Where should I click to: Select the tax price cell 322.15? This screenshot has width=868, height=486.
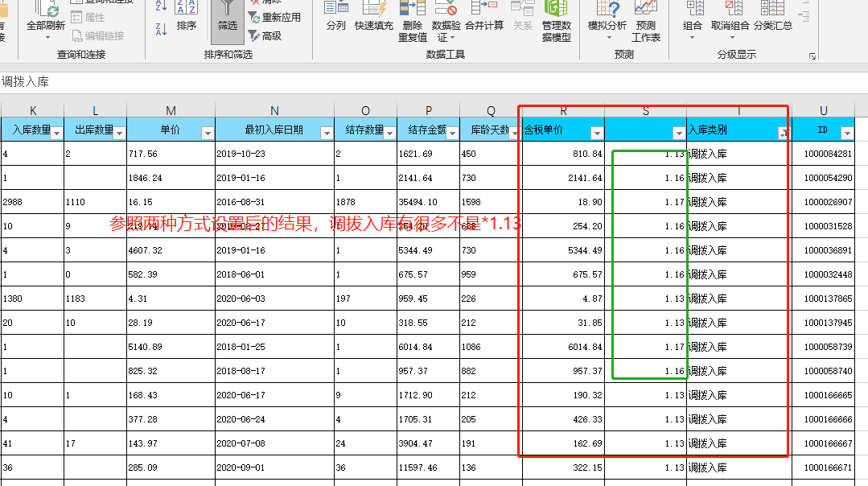(564, 467)
